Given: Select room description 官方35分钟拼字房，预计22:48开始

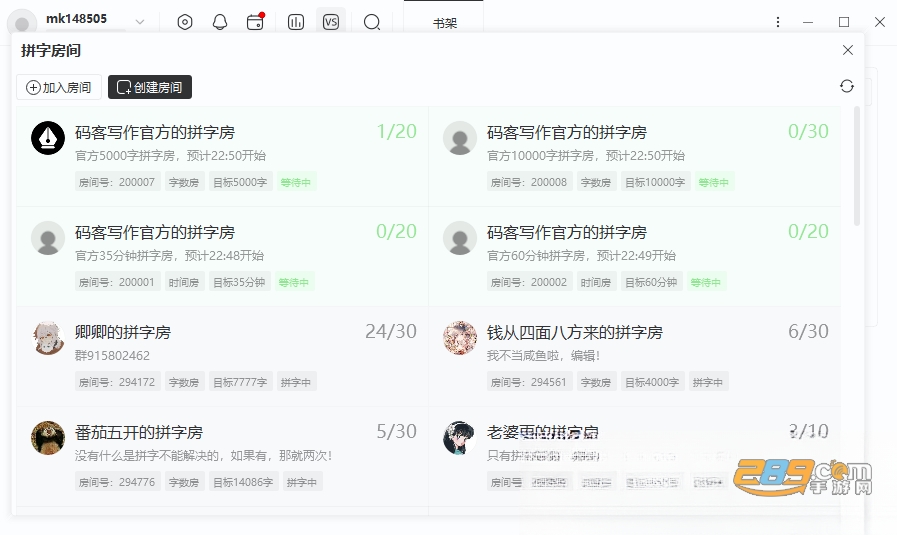Looking at the screenshot, I should (x=169, y=256).
